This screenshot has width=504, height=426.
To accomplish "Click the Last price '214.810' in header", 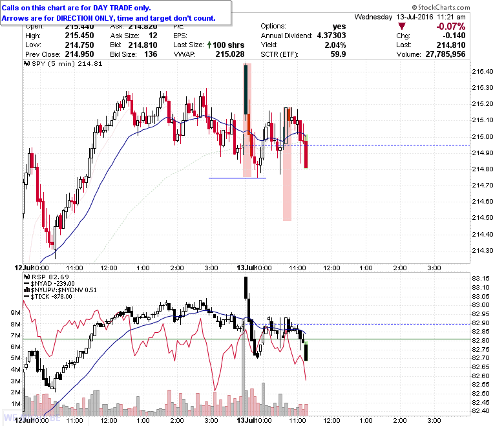I will tap(451, 45).
